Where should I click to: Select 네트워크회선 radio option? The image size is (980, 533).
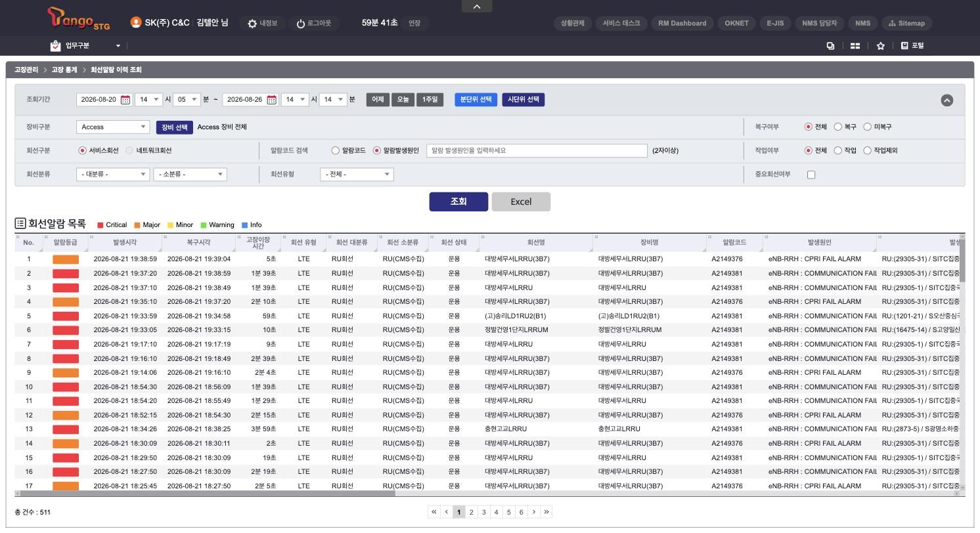tap(129, 150)
